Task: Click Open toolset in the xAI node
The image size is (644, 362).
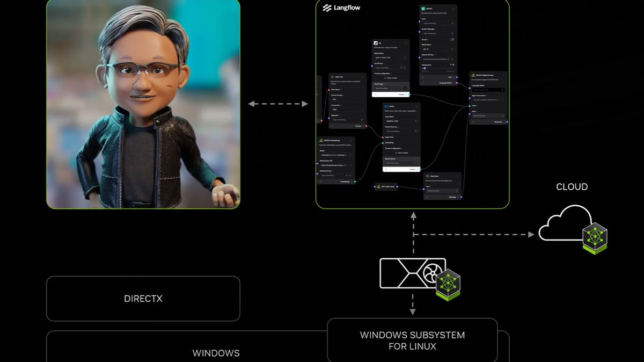Action: [x=391, y=78]
